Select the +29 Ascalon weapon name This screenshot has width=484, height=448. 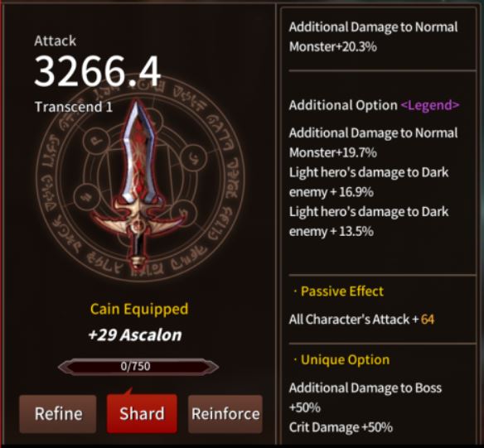(x=135, y=335)
